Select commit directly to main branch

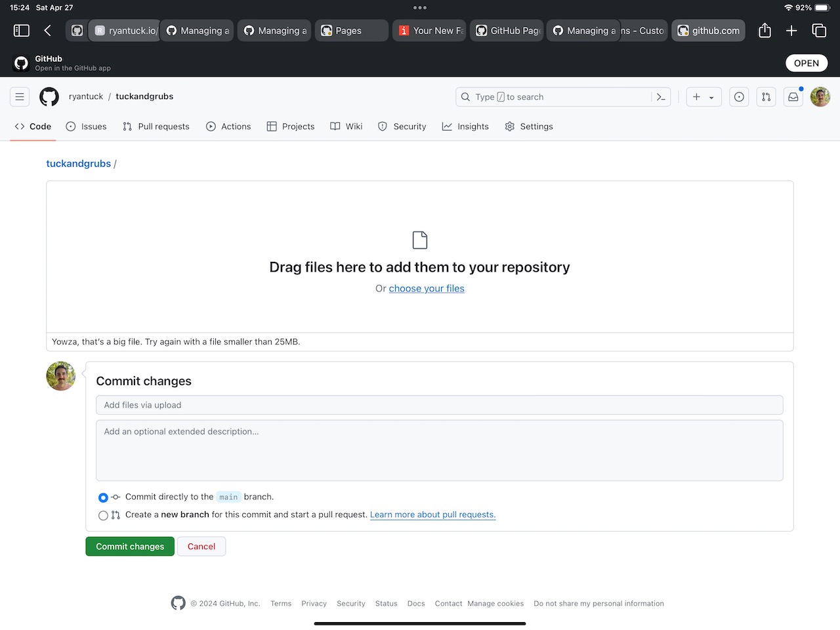pos(103,497)
